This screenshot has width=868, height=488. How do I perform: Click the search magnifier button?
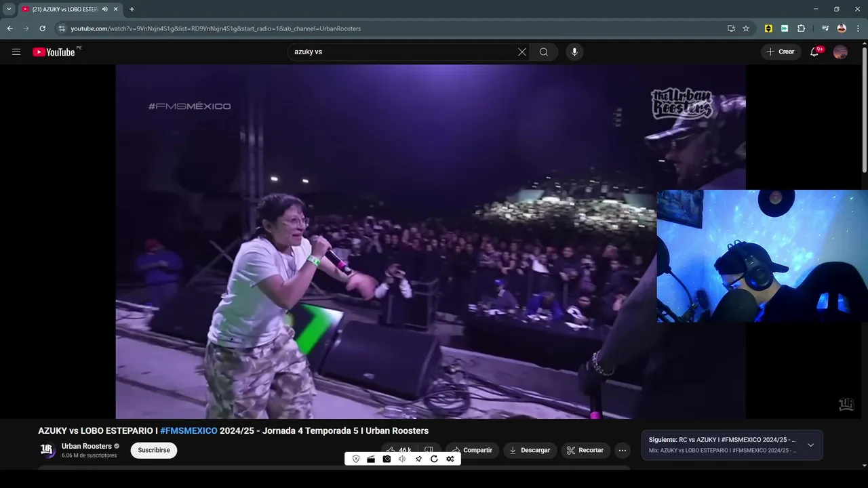coord(544,52)
